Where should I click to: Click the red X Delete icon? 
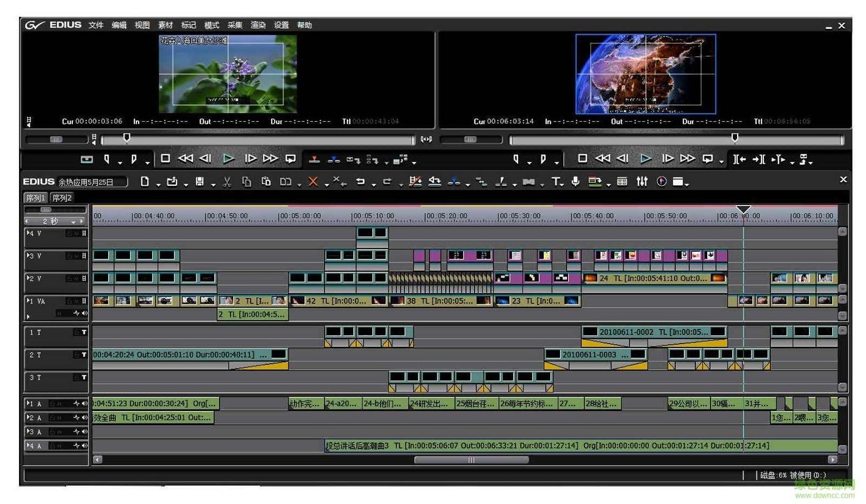[313, 182]
